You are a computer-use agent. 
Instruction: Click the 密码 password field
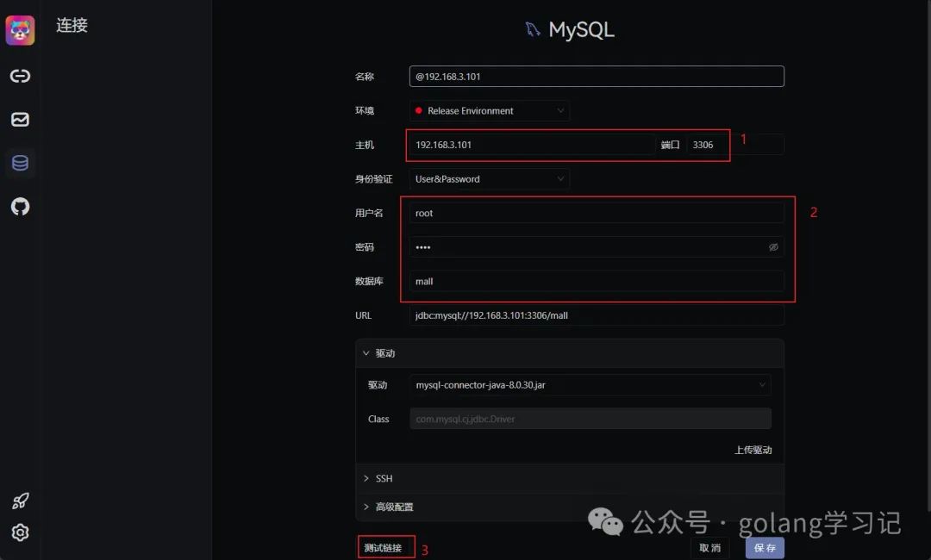click(597, 247)
